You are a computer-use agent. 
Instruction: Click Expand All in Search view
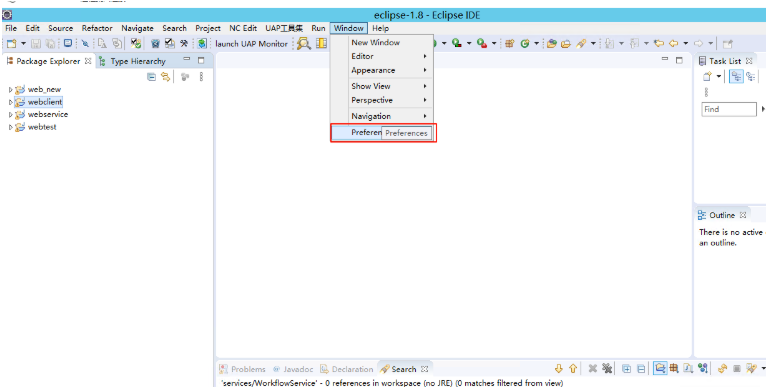coord(627,369)
